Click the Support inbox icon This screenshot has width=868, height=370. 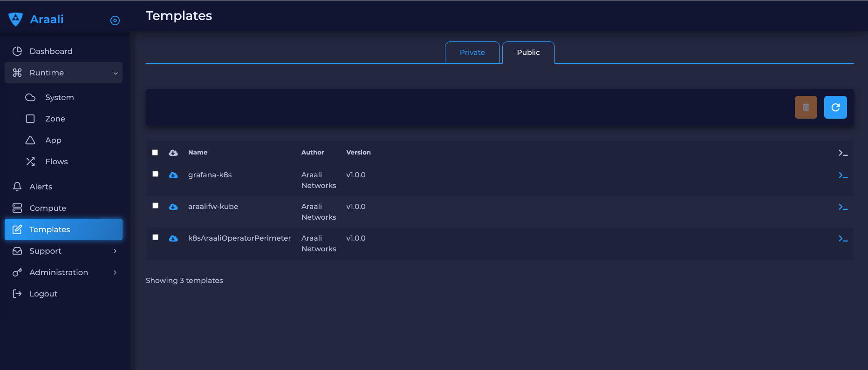17,251
